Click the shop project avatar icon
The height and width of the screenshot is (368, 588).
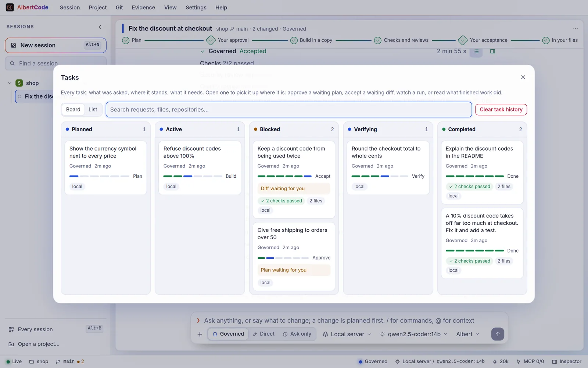(19, 83)
